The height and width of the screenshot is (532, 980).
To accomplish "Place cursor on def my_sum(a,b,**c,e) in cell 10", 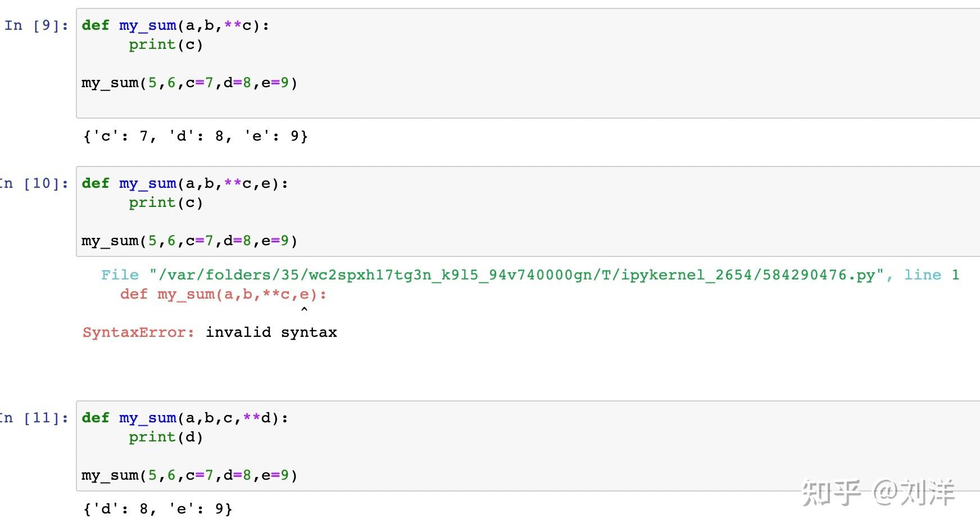I will pyautogui.click(x=185, y=183).
